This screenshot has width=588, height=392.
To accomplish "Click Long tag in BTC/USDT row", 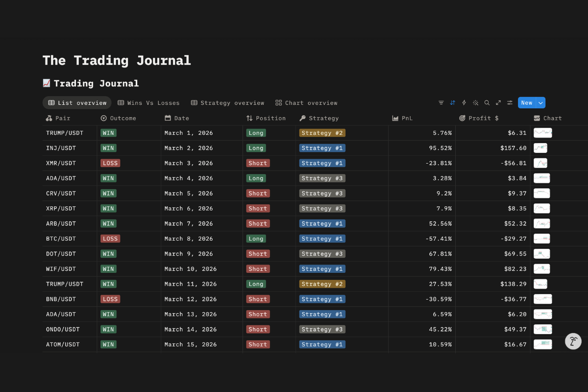I will click(x=256, y=239).
